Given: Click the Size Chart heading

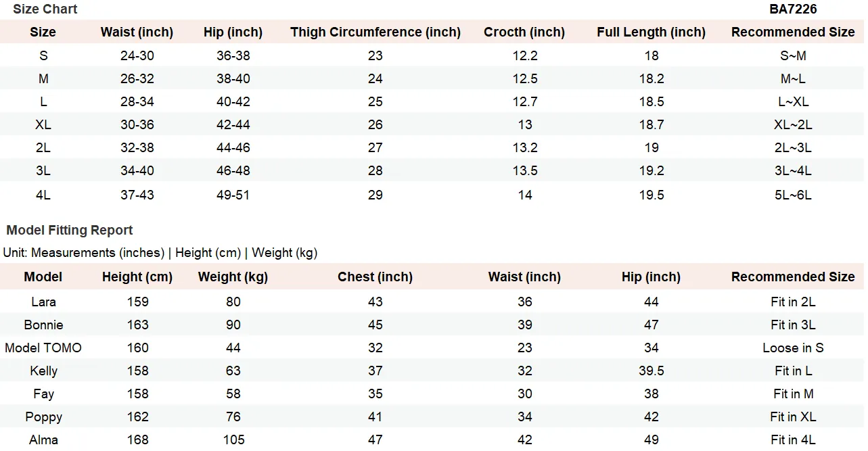Looking at the screenshot, I should 45,9.
